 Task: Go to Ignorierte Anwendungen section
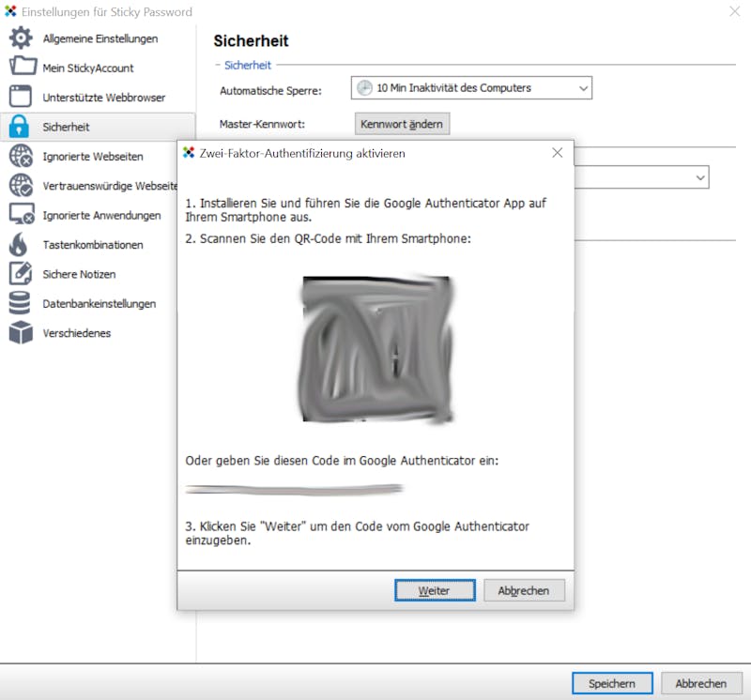tap(101, 216)
